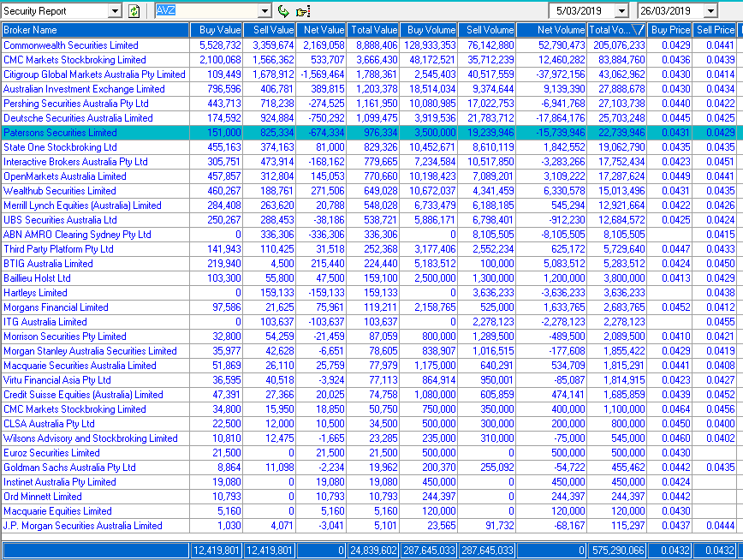
Task: Select Ord Minnett Limited broker
Action: pyautogui.click(x=43, y=497)
